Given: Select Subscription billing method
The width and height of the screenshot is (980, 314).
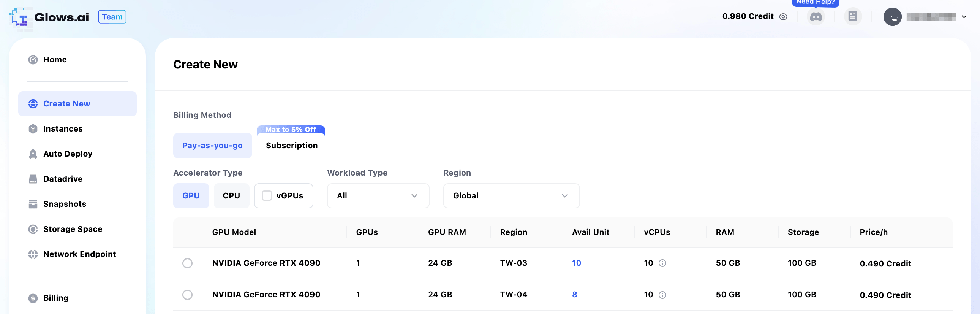Looking at the screenshot, I should [291, 146].
